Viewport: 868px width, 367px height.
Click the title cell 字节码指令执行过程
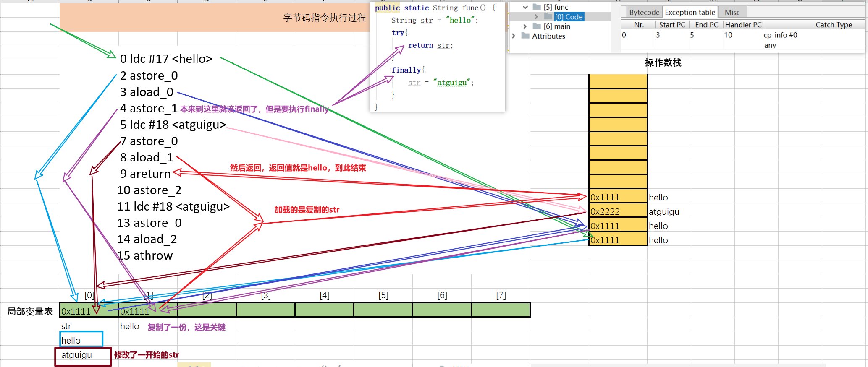click(324, 18)
